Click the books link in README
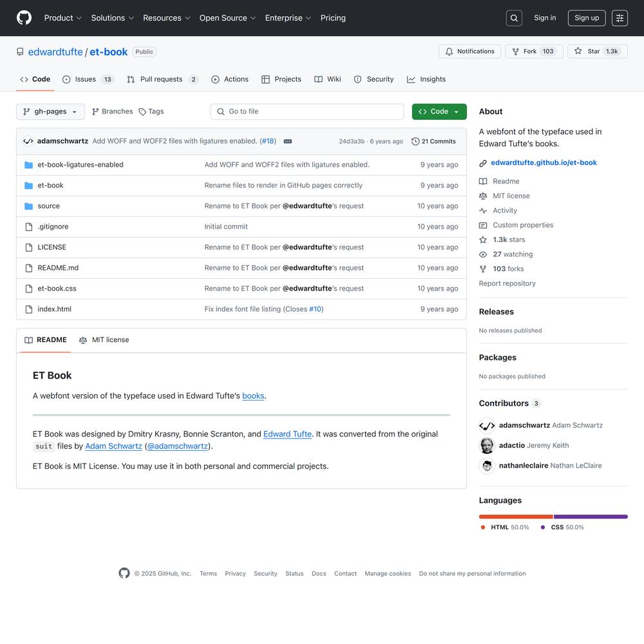The height and width of the screenshot is (644, 644). point(253,396)
